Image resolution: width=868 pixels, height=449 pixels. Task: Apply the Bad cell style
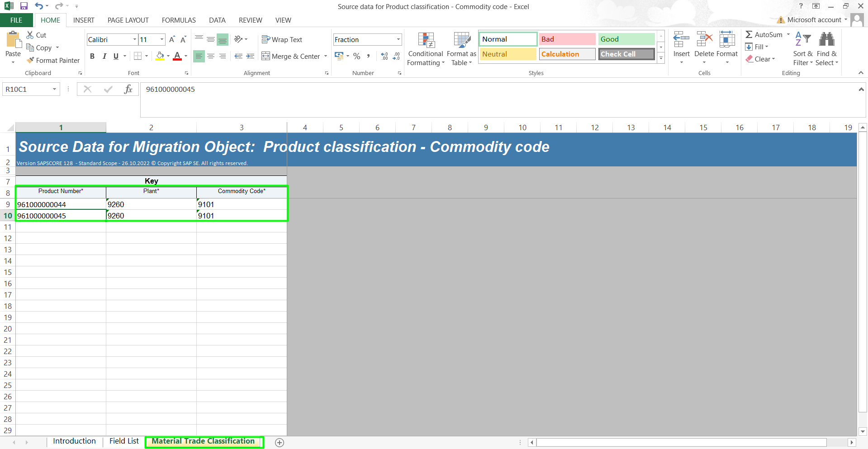tap(567, 39)
